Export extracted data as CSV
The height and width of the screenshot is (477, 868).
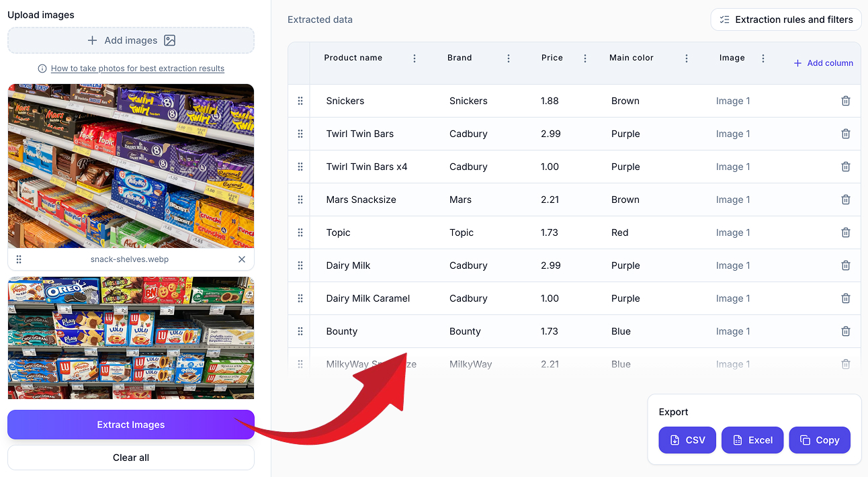click(x=687, y=440)
